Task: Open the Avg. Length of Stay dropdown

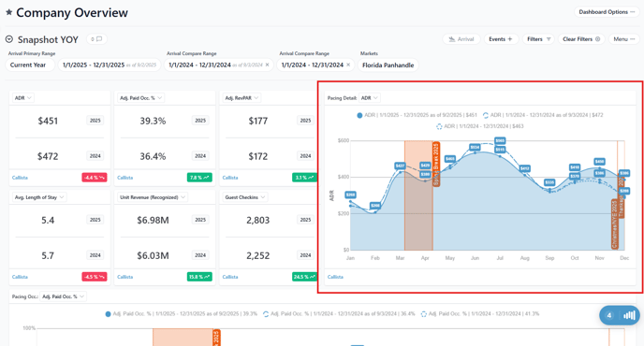Action: click(39, 197)
